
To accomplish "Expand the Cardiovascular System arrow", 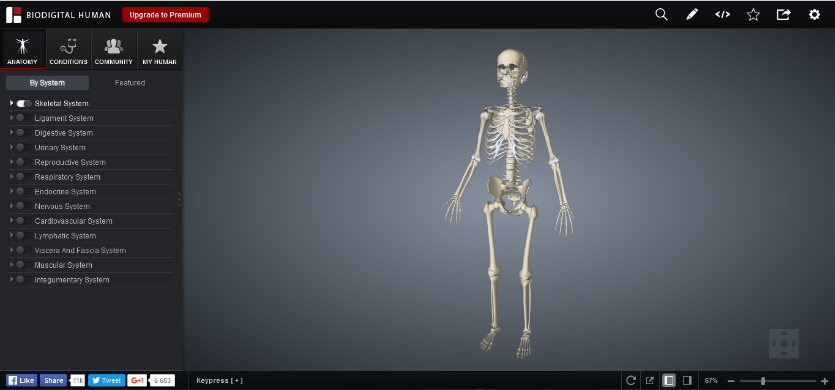I will click(x=11, y=220).
